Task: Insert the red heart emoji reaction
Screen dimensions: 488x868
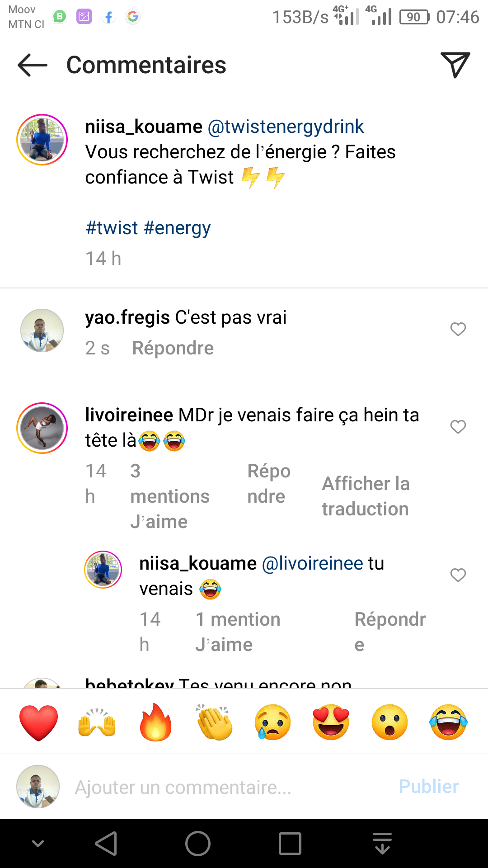Action: (x=39, y=722)
